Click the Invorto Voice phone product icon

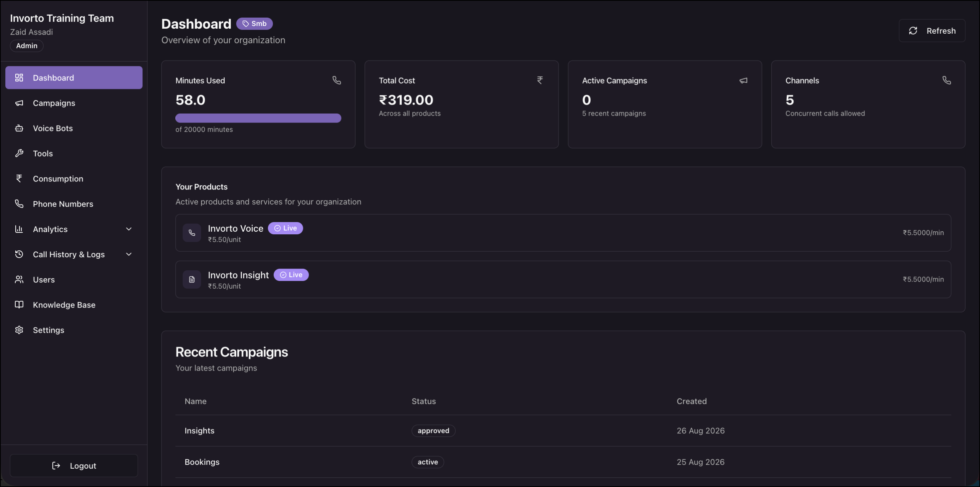pos(192,233)
